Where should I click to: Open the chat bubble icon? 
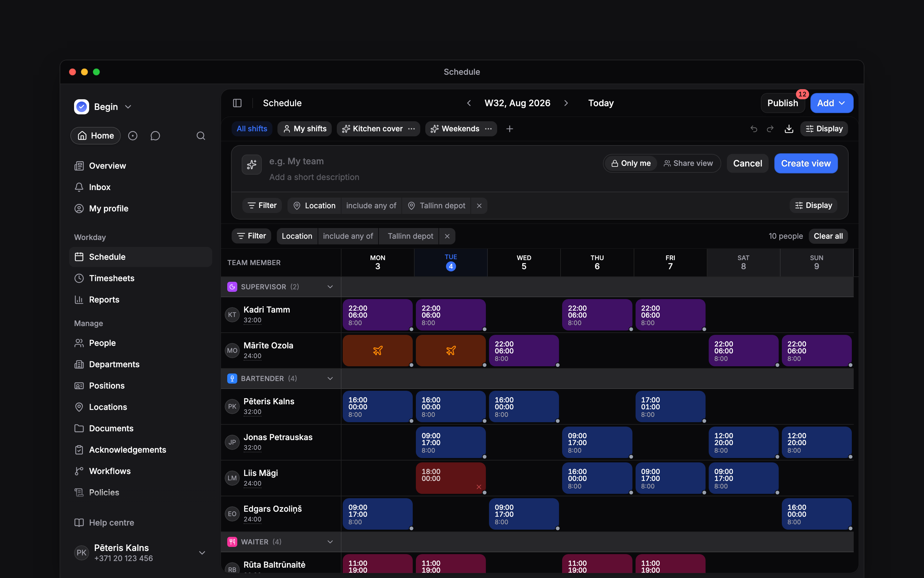click(x=155, y=136)
